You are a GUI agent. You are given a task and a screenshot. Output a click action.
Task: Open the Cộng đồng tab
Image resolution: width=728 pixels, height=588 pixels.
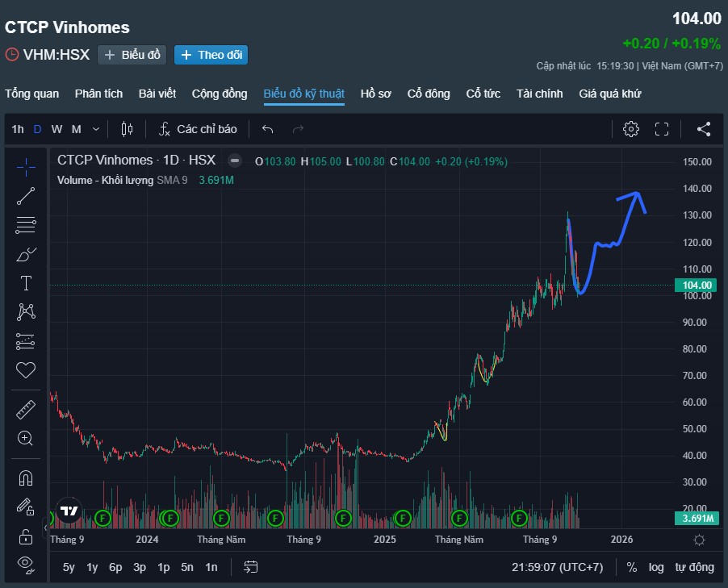click(220, 94)
